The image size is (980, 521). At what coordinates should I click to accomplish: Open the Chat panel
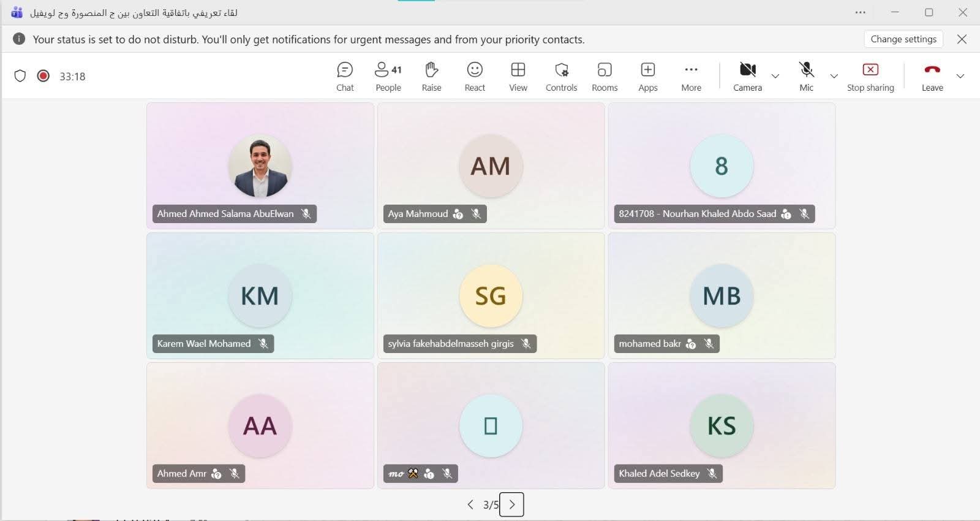pyautogui.click(x=345, y=77)
